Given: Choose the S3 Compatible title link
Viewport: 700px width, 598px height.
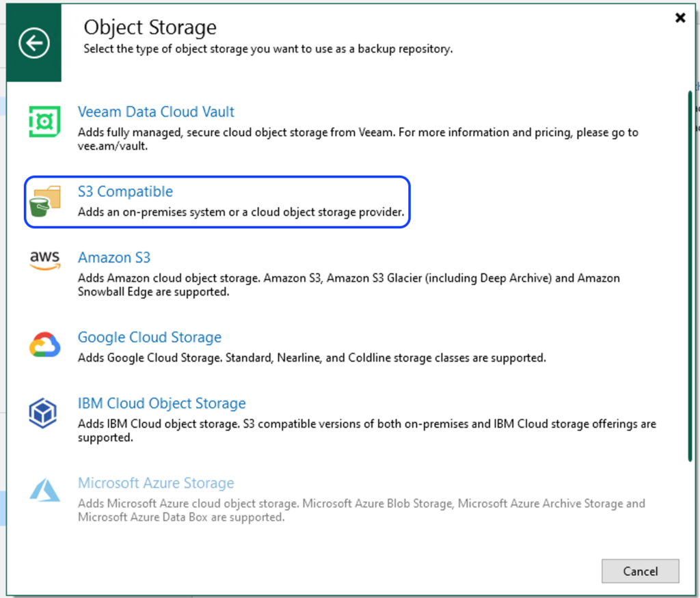Looking at the screenshot, I should [x=125, y=192].
